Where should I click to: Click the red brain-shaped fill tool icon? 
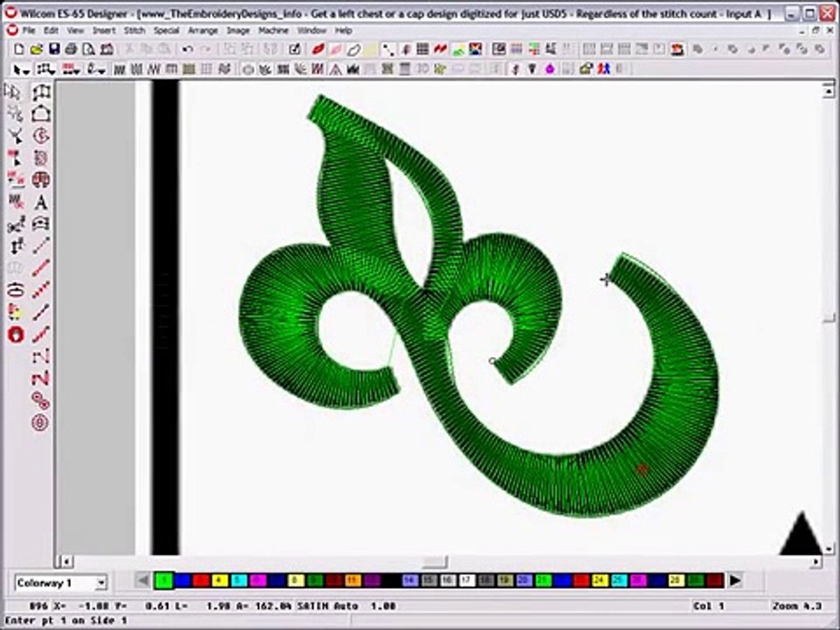[41, 180]
